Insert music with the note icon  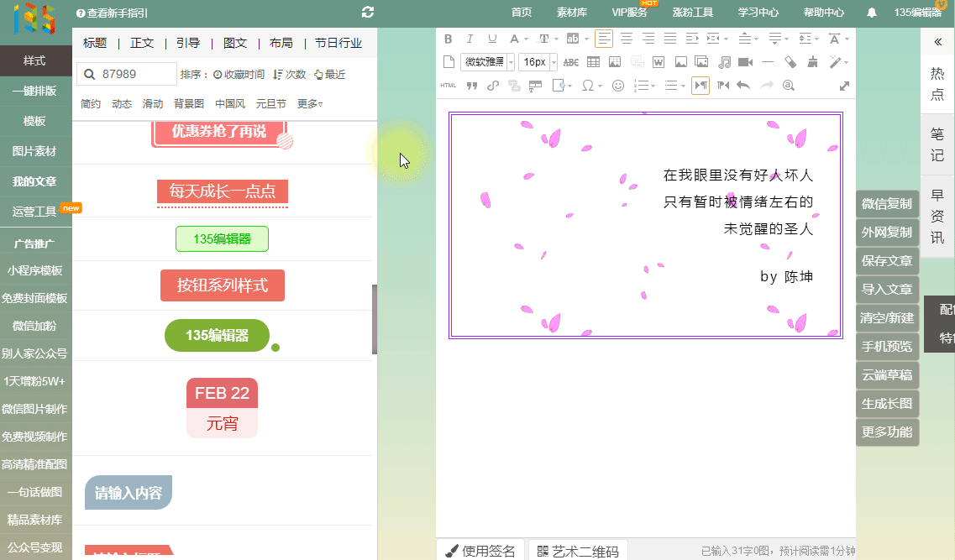pos(724,62)
